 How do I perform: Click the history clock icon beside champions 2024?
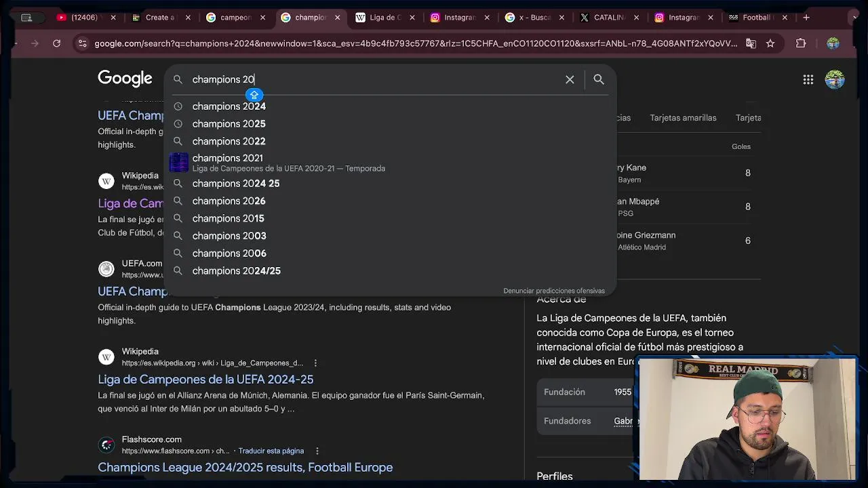pos(178,106)
